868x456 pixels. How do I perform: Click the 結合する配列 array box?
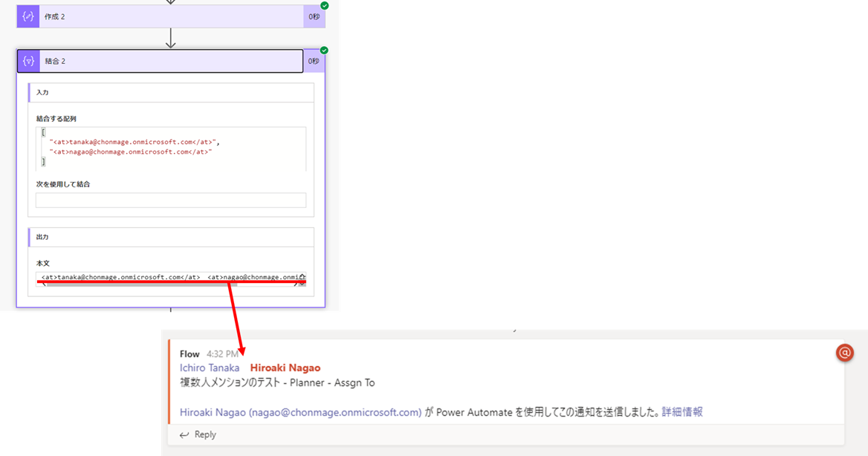click(171, 149)
